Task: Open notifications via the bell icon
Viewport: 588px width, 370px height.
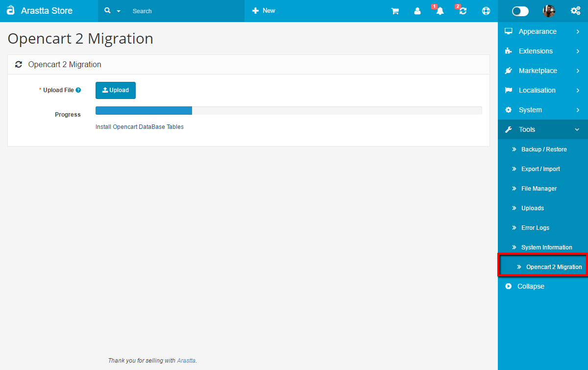Action: pos(439,11)
